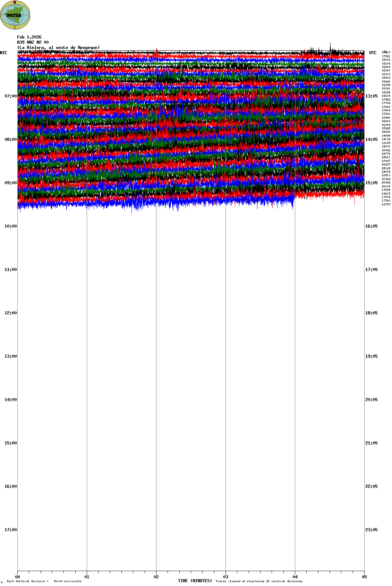392x586 pixels.
Task: Click the Each Vertical Division scale note
Action: point(44,581)
